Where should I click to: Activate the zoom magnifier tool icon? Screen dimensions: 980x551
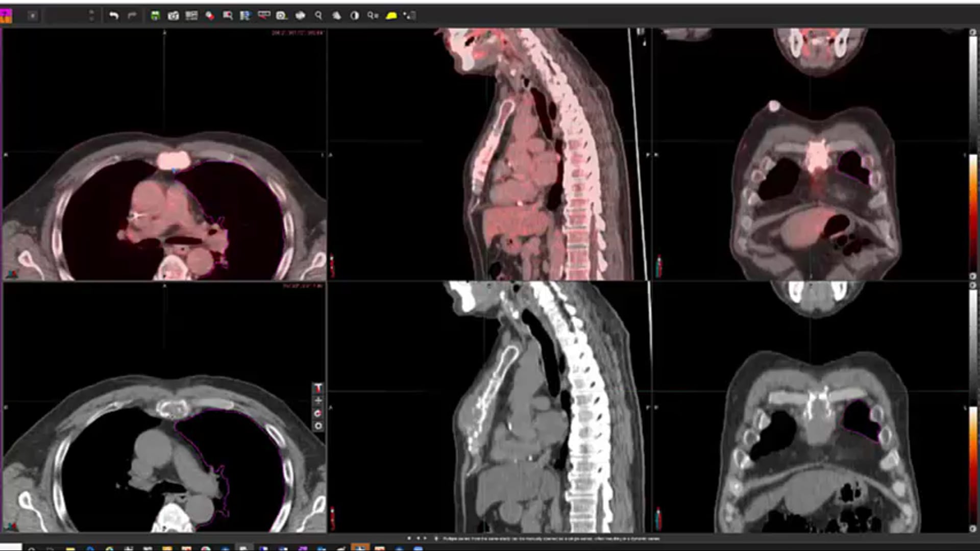click(318, 15)
